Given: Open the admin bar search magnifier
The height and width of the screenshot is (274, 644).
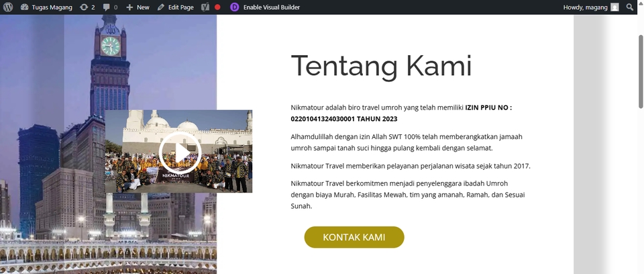Looking at the screenshot, I should pos(630,7).
